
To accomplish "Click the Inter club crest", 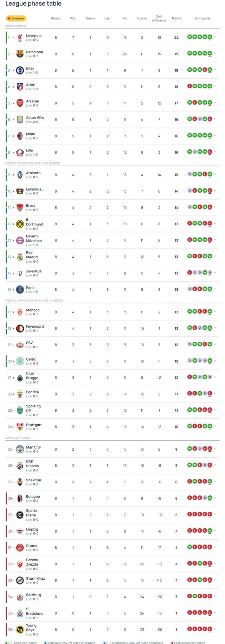I will coord(20,70).
